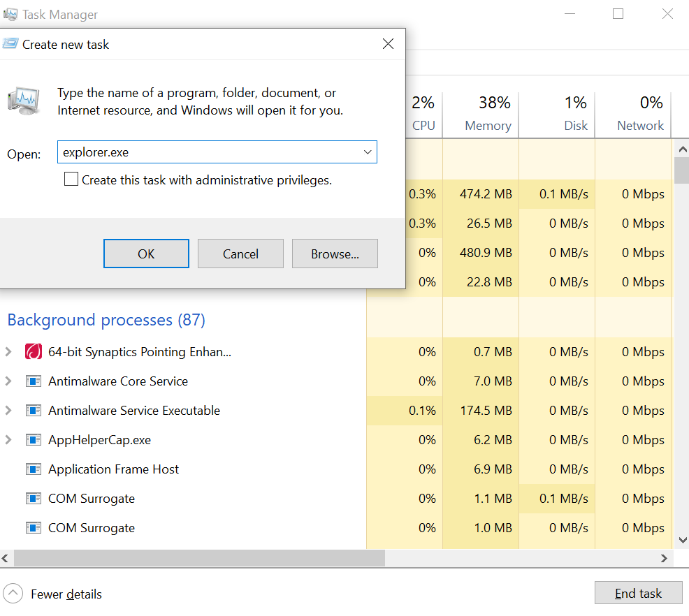Sort by the Memory column header
Image resolution: width=689 pixels, height=616 pixels.
[x=481, y=114]
